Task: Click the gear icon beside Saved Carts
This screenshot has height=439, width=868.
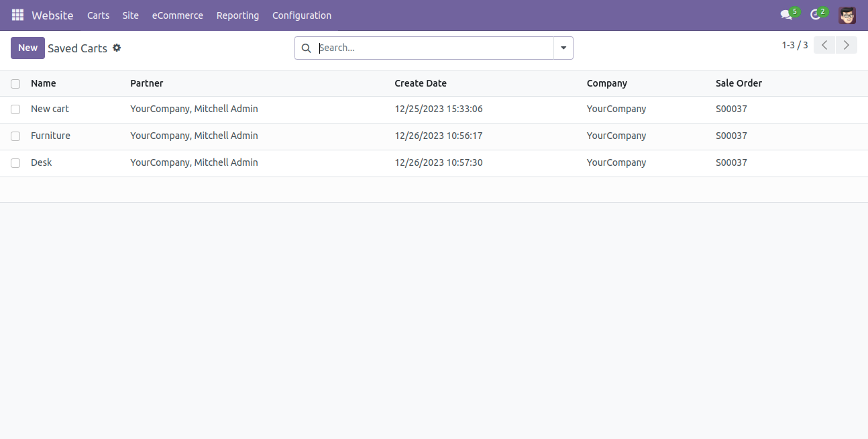Action: pos(117,48)
